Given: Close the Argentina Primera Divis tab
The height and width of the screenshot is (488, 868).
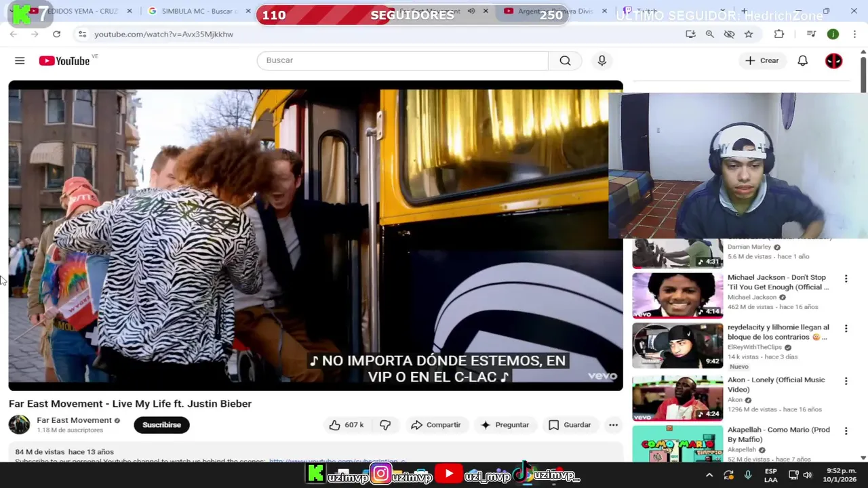Looking at the screenshot, I should click(x=604, y=11).
